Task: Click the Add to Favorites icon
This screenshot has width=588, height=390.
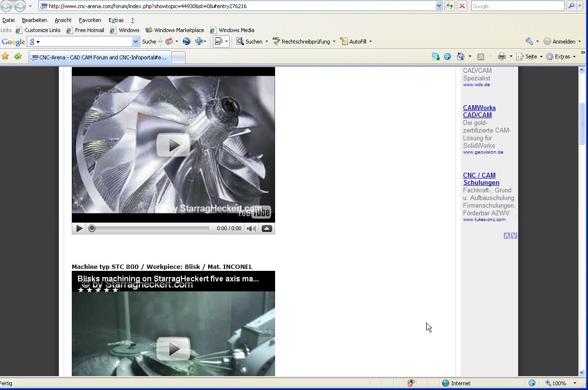Action: (x=18, y=56)
